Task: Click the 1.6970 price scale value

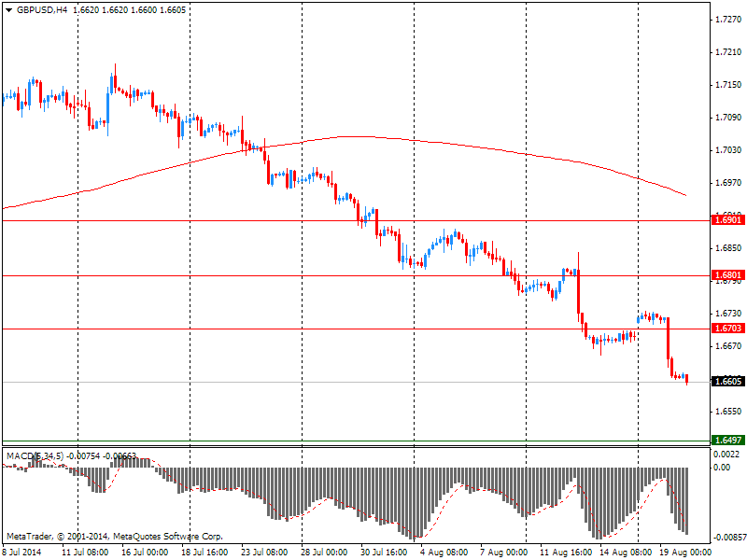Action: [729, 183]
